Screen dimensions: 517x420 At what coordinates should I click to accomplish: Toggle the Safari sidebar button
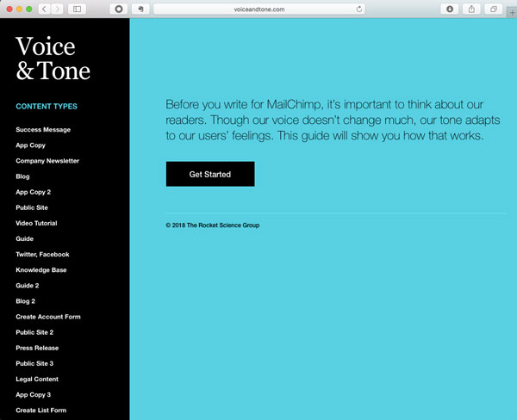pos(78,9)
